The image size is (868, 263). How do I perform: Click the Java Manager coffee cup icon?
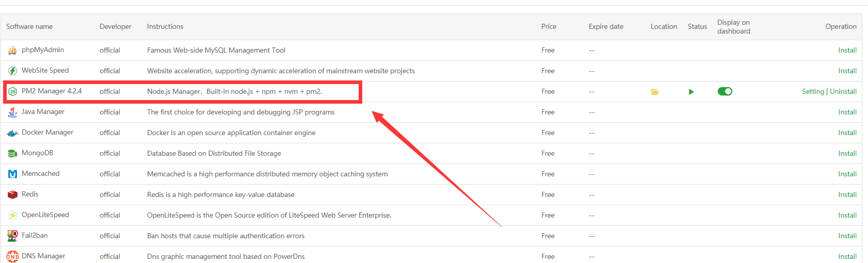pos(12,112)
